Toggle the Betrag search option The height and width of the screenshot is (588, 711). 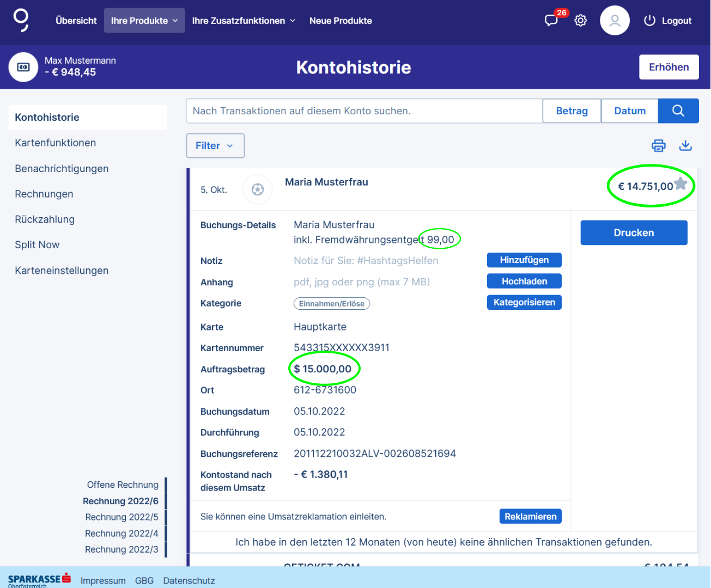point(572,111)
